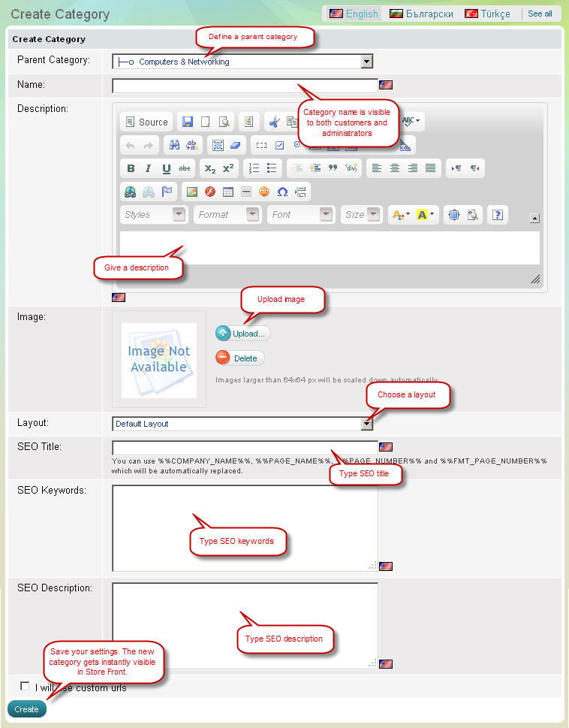Open the Font dropdown in editor

301,215
